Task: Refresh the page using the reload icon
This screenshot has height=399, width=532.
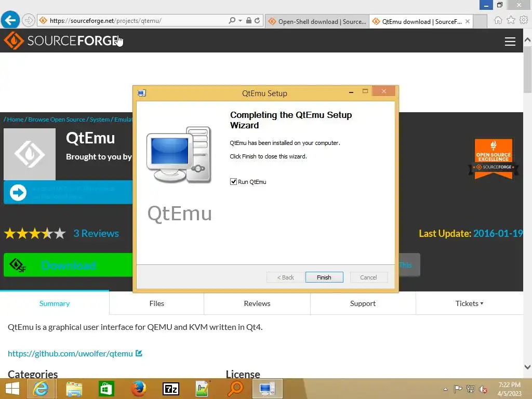Action: pyautogui.click(x=258, y=20)
